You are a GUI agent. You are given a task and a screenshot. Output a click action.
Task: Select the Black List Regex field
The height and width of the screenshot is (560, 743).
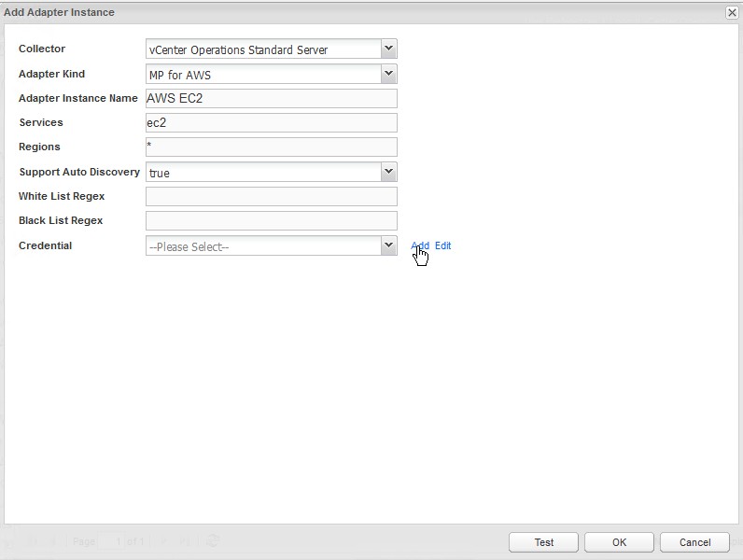271,220
